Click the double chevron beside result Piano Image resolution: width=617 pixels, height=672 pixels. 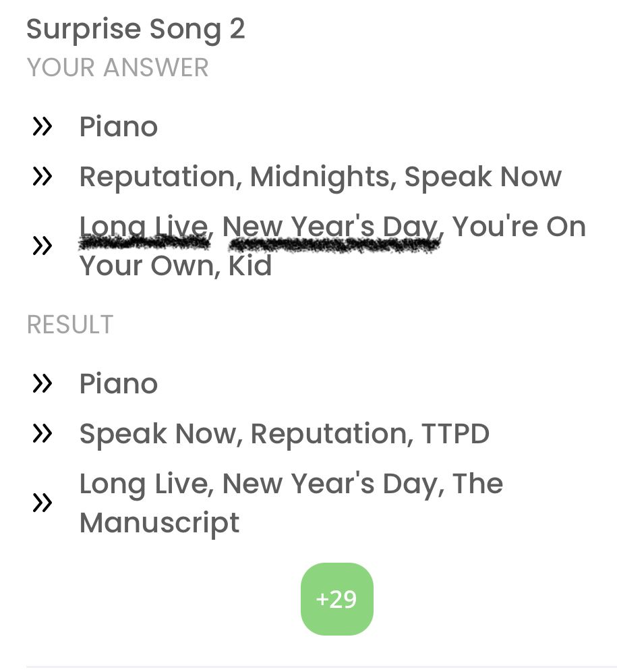coord(42,384)
